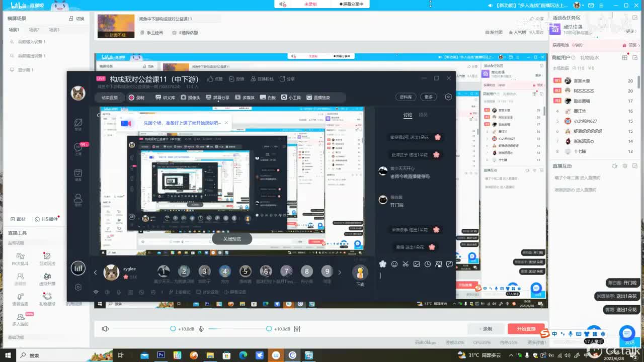644x362 pixels.
Task: Show previous seats with left chevron
Action: 95,273
